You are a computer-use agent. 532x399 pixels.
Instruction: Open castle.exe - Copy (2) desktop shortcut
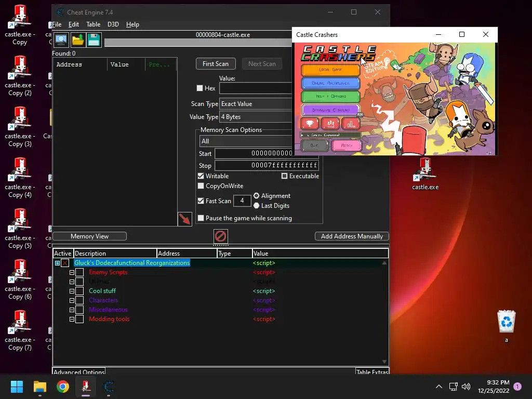click(x=20, y=76)
